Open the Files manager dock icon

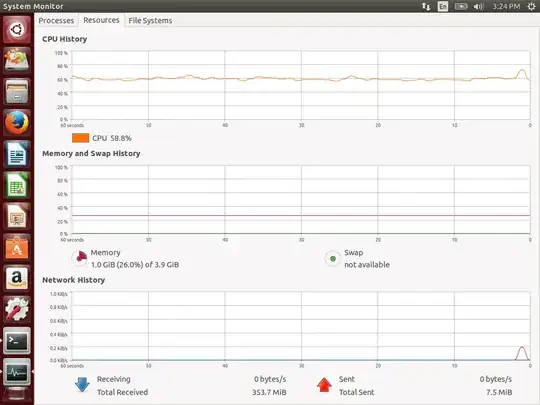(x=17, y=91)
